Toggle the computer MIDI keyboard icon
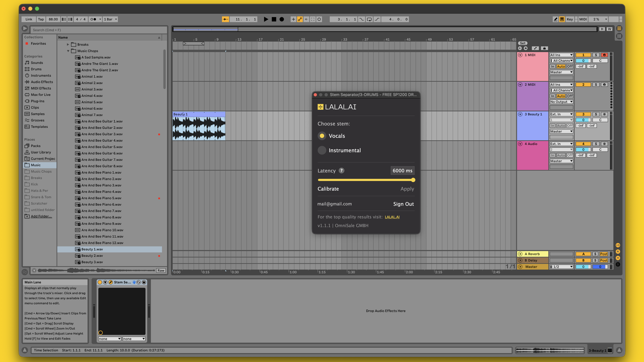Image resolution: width=644 pixels, height=362 pixels. (562, 19)
